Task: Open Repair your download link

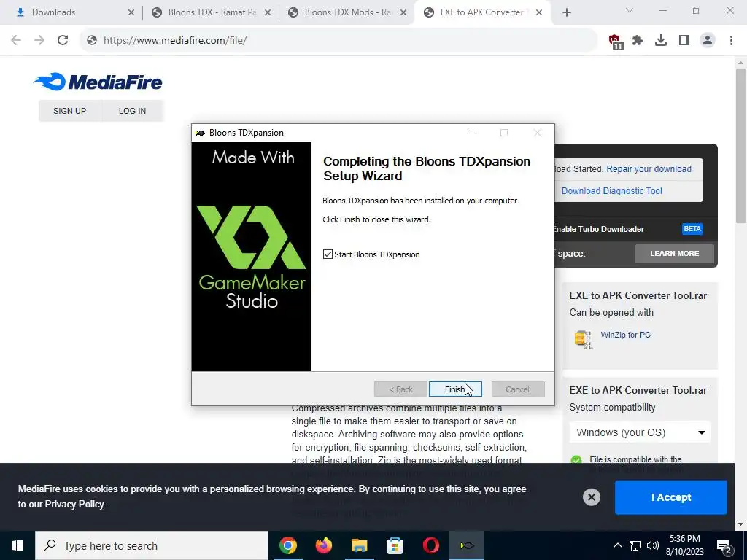Action: pyautogui.click(x=649, y=169)
